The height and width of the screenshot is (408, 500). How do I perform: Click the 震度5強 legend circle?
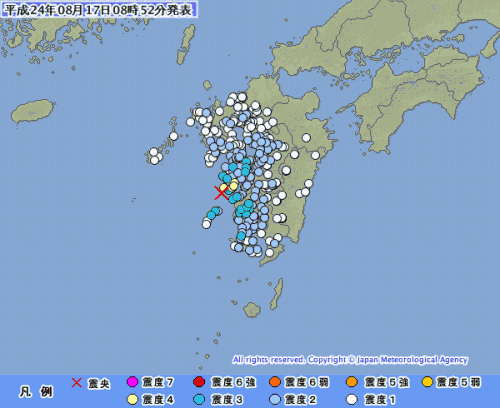tap(352, 382)
